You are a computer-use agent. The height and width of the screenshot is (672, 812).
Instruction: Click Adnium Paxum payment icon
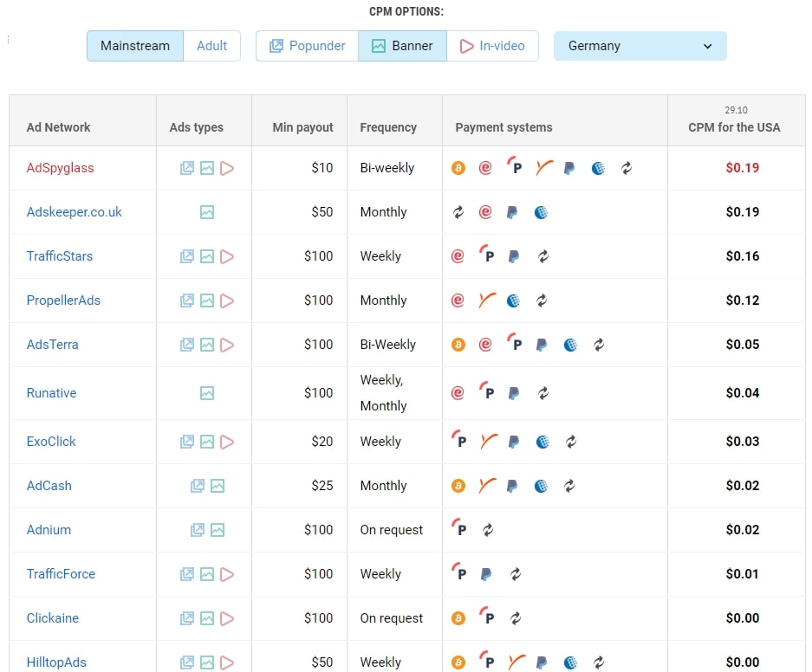[459, 527]
